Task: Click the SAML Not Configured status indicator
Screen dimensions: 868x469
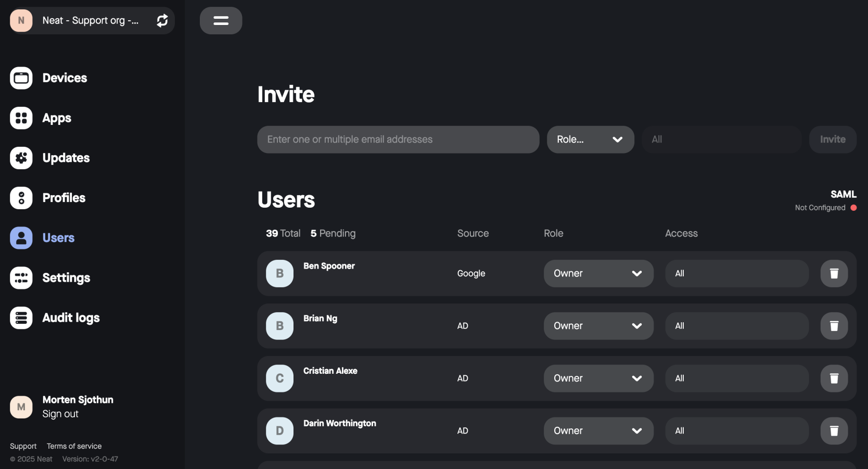Action: (x=853, y=208)
